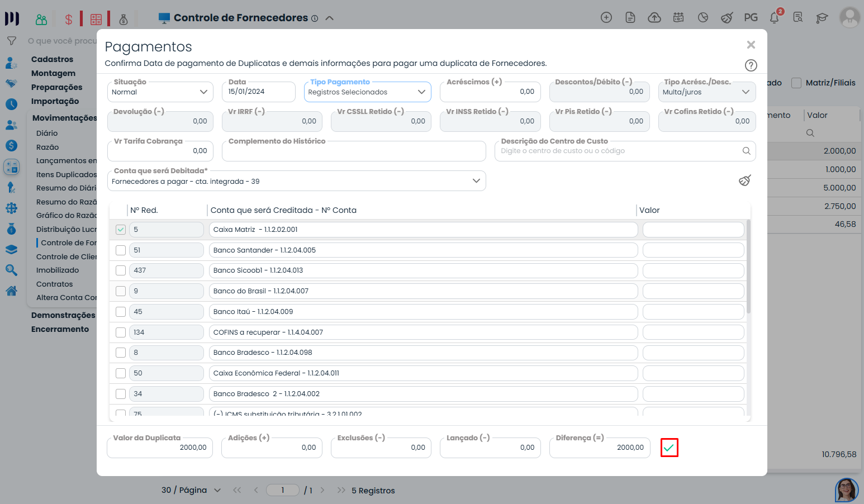Check the Banco Santander account checkbox

pyautogui.click(x=121, y=250)
